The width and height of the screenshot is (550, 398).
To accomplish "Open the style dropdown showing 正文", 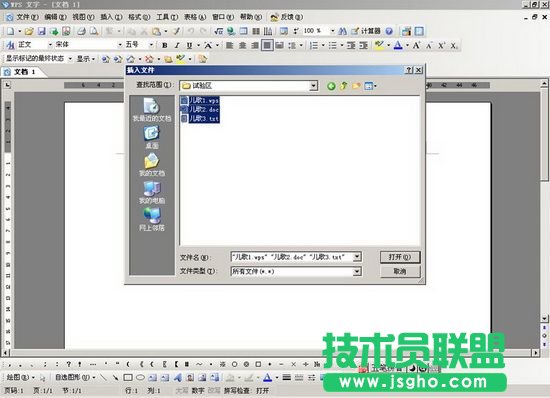I will (x=50, y=45).
